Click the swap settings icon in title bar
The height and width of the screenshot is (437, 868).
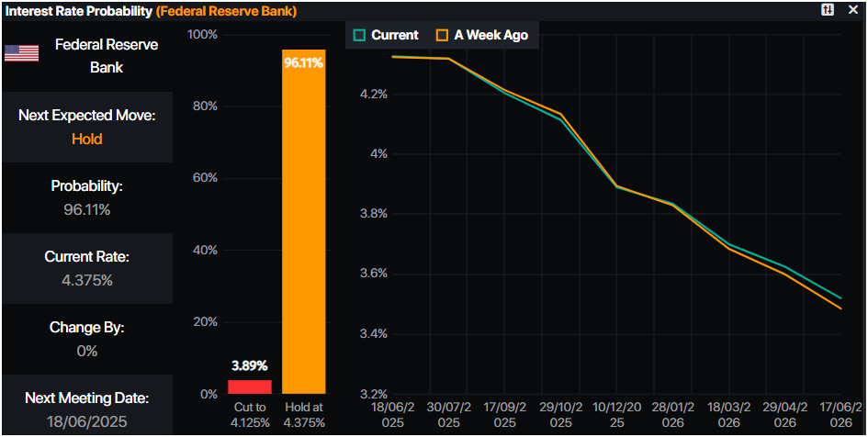[828, 9]
